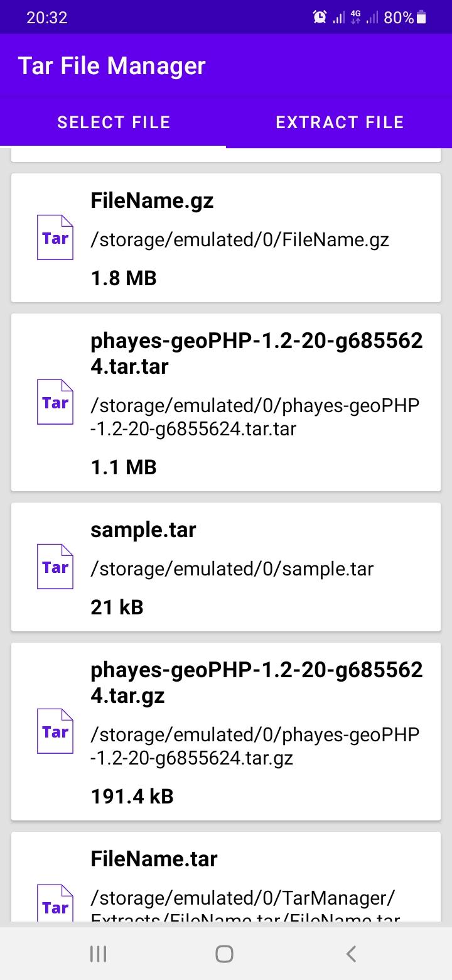Viewport: 452px width, 980px height.
Task: Select phayes-geoPHP tar.gz file title
Action: 256,683
